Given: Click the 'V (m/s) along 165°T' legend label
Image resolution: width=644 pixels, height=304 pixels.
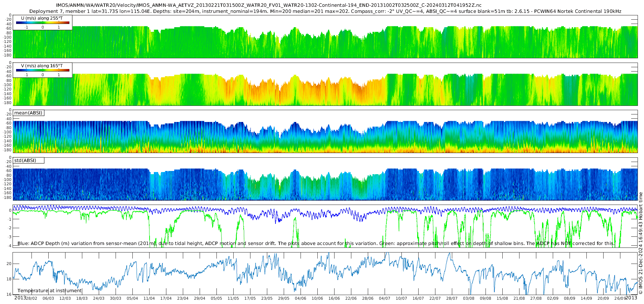Looking at the screenshot, I should pyautogui.click(x=42, y=66).
